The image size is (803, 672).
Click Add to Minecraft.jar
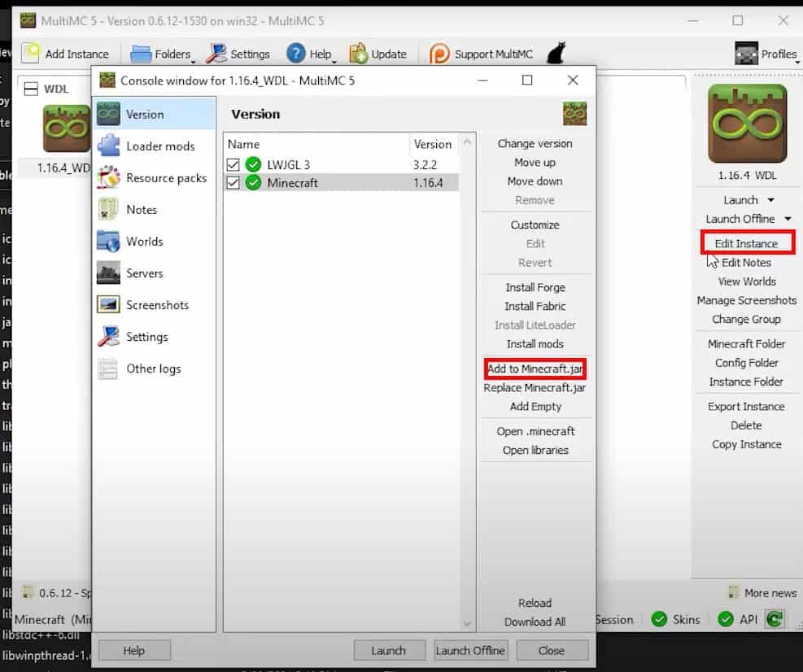tap(535, 369)
